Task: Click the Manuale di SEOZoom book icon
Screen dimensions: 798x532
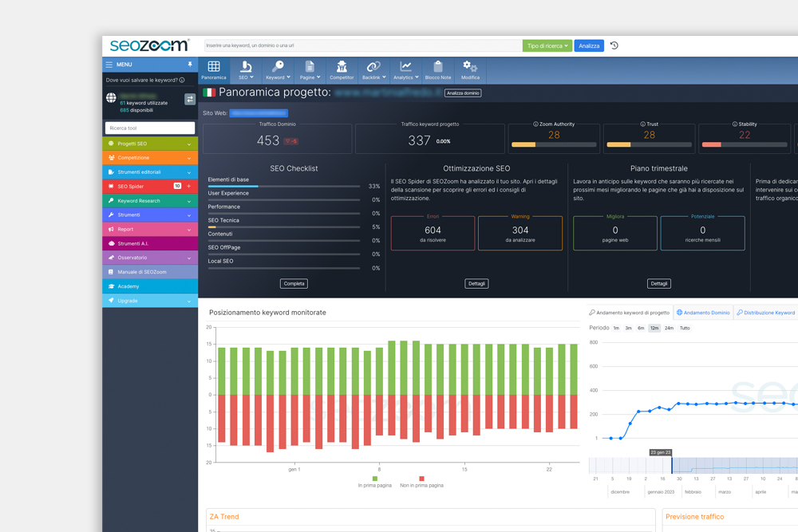Action: (x=111, y=272)
